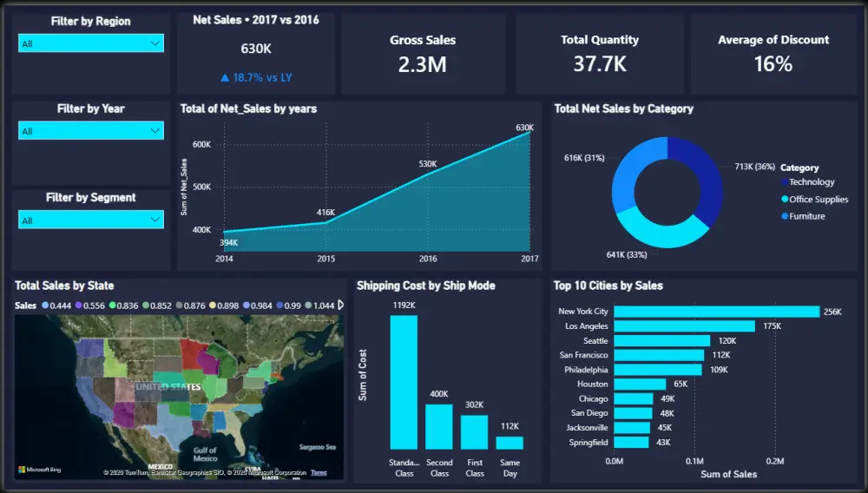The width and height of the screenshot is (868, 493).
Task: Open the Filter by Region dropdown
Action: 91,43
